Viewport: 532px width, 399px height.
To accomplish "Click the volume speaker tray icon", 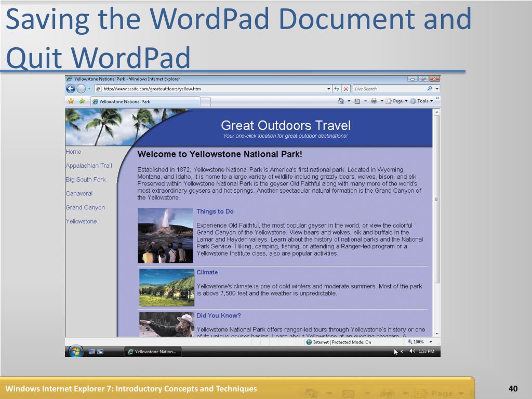I will [x=412, y=351].
